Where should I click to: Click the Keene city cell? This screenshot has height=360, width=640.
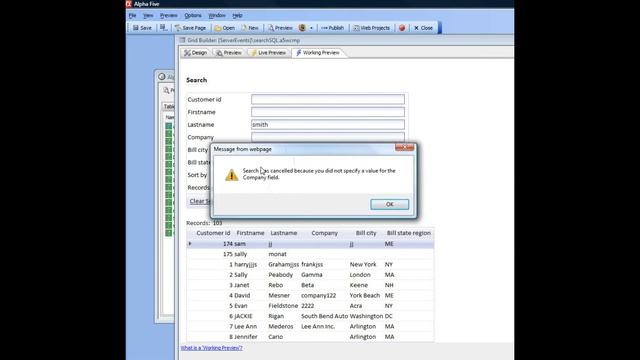(x=359, y=285)
